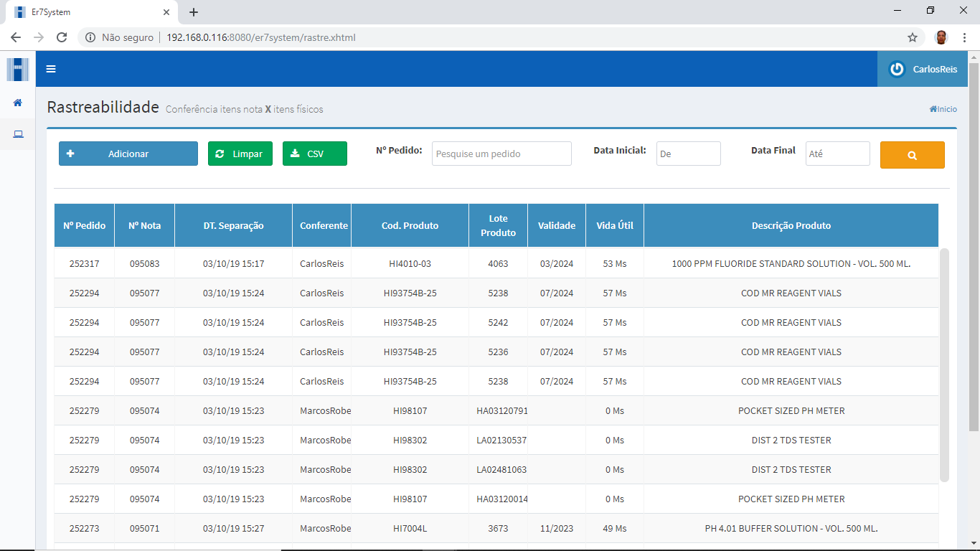Click product code HI7004L
The width and height of the screenshot is (980, 551).
point(410,528)
